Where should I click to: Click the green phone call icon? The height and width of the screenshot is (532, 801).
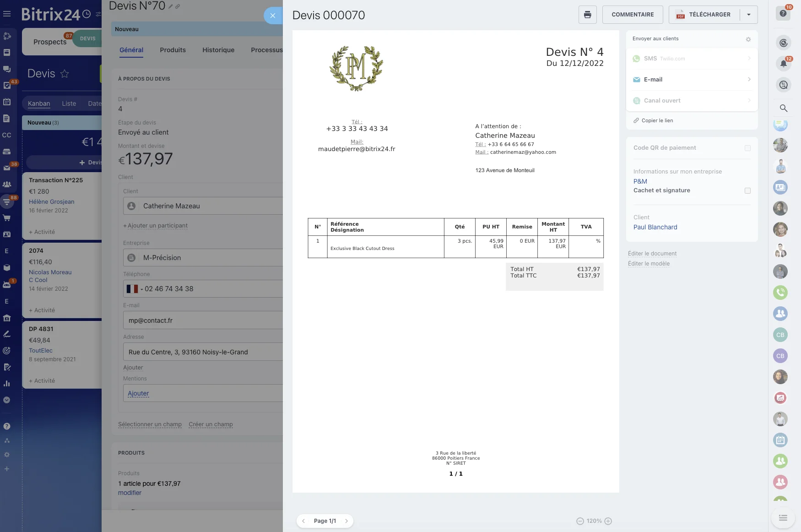click(780, 292)
